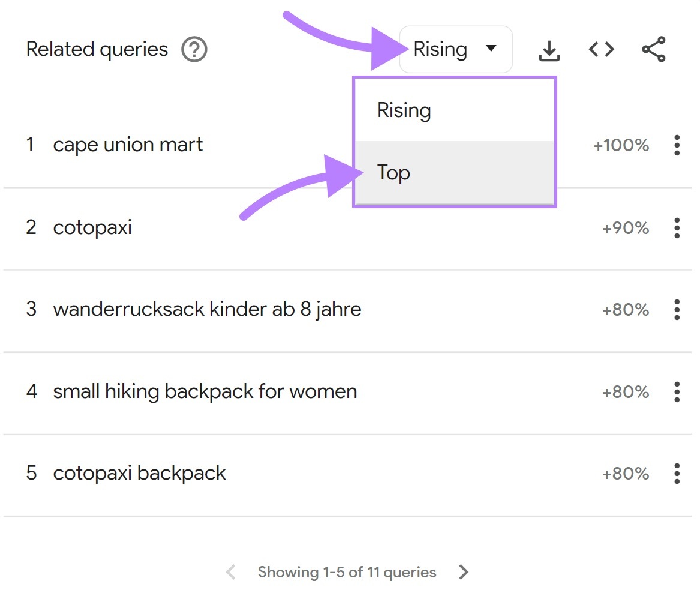Open the cotopaxi query result
This screenshot has height=608, width=700.
(91, 227)
